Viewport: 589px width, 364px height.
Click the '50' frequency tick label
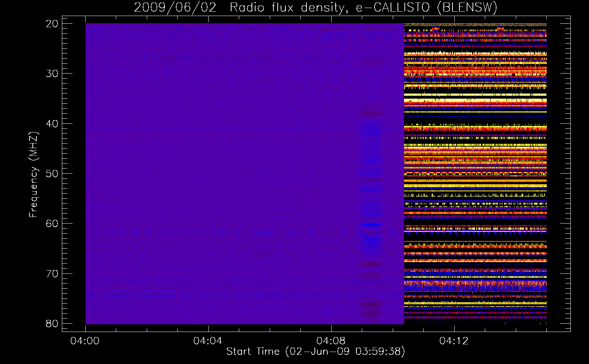pos(52,174)
